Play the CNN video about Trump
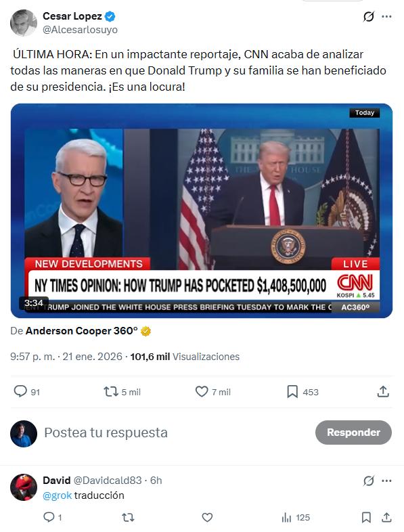 click(x=202, y=210)
